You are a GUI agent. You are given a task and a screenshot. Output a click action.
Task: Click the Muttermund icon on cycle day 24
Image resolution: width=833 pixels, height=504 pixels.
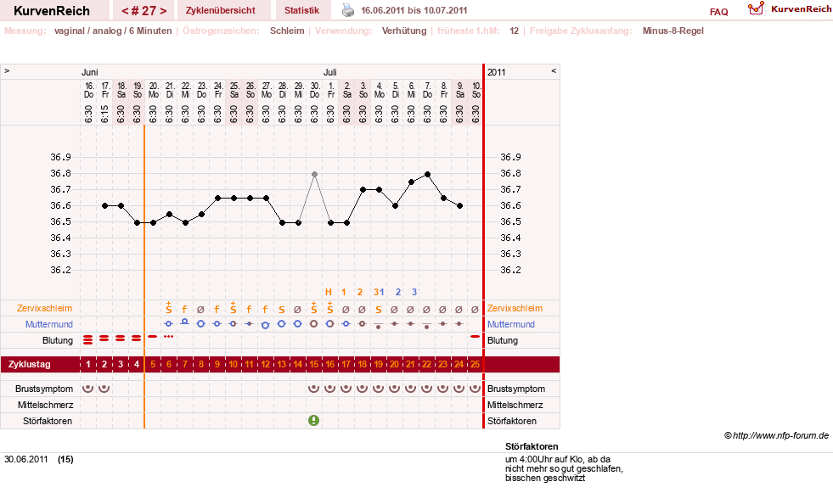coord(459,323)
